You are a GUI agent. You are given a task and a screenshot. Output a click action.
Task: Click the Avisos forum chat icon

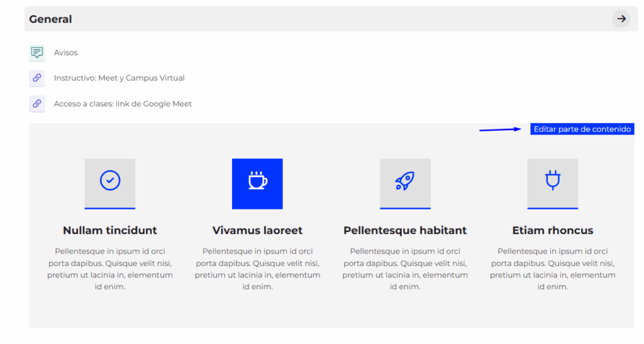point(37,53)
